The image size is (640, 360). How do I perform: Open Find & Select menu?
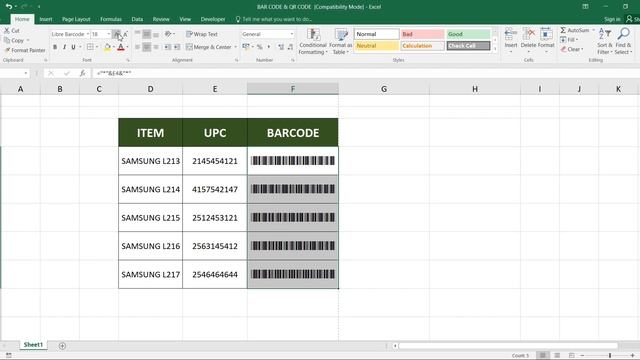tap(623, 41)
